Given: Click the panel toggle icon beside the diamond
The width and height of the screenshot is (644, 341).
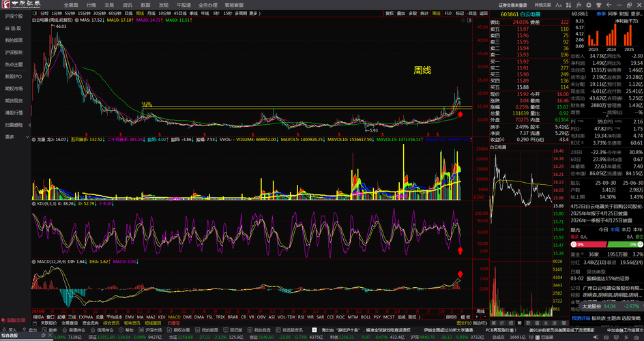Looking at the screenshot, I should (469, 20).
